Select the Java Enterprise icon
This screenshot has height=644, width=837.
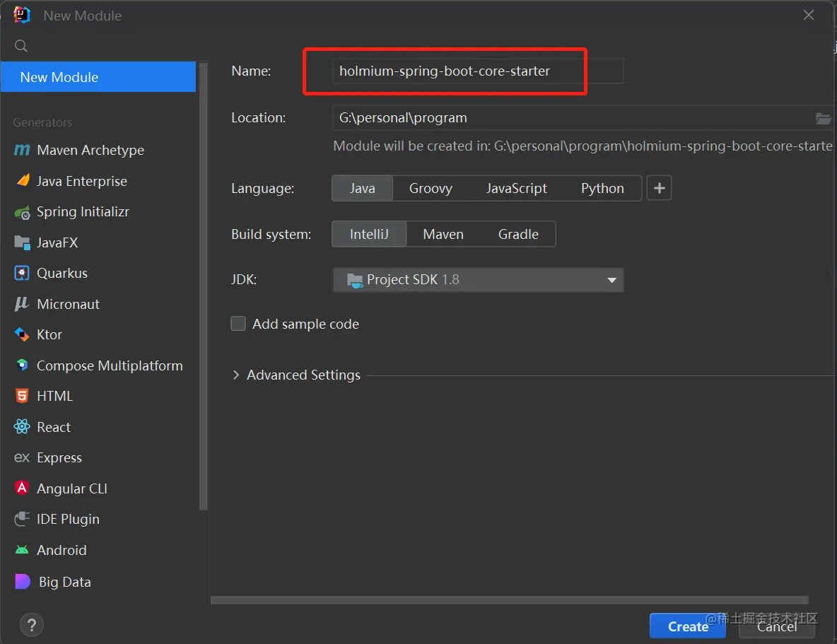coord(22,181)
